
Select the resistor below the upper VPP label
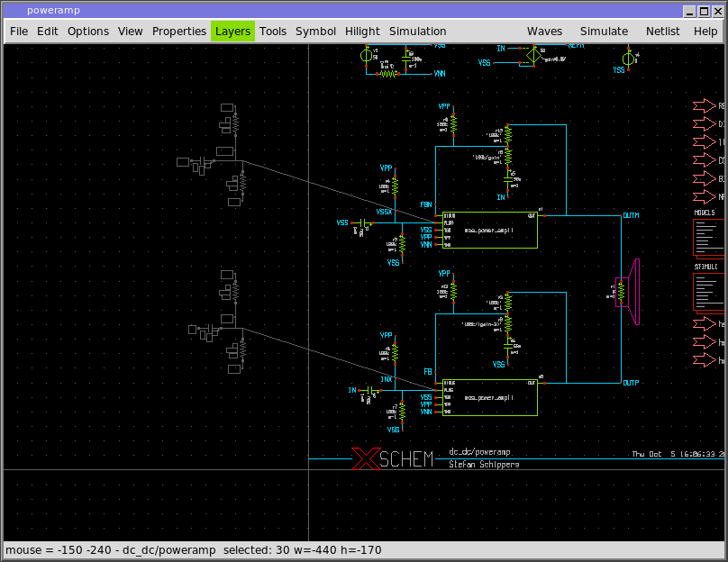(x=454, y=122)
